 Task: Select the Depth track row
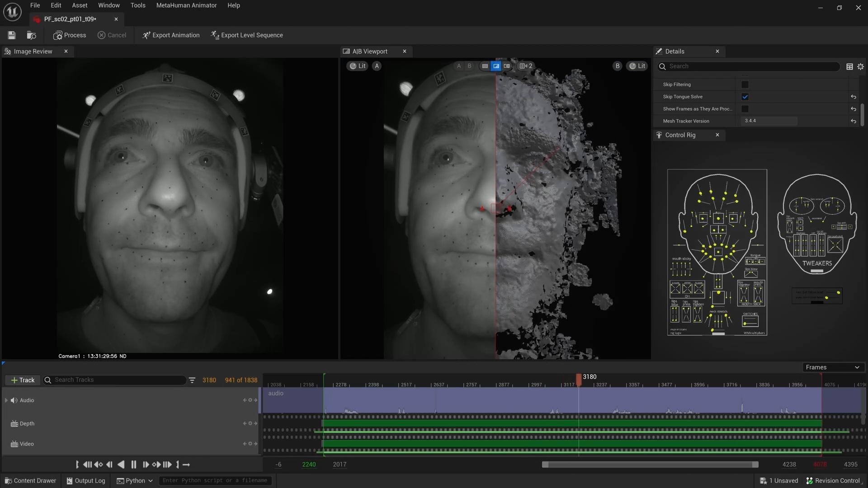(x=131, y=424)
